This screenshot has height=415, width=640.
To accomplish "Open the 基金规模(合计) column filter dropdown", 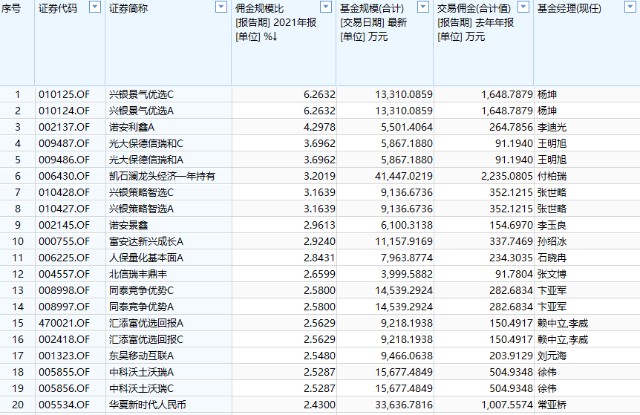I will point(423,7).
